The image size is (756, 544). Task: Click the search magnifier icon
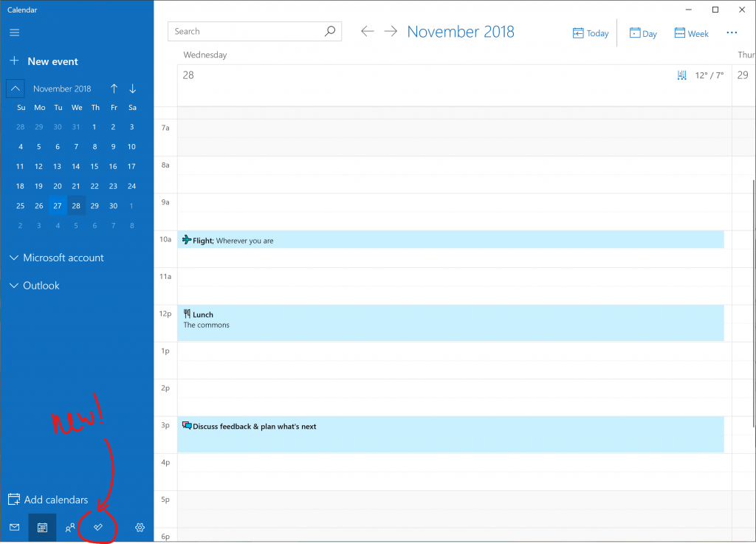coord(330,31)
